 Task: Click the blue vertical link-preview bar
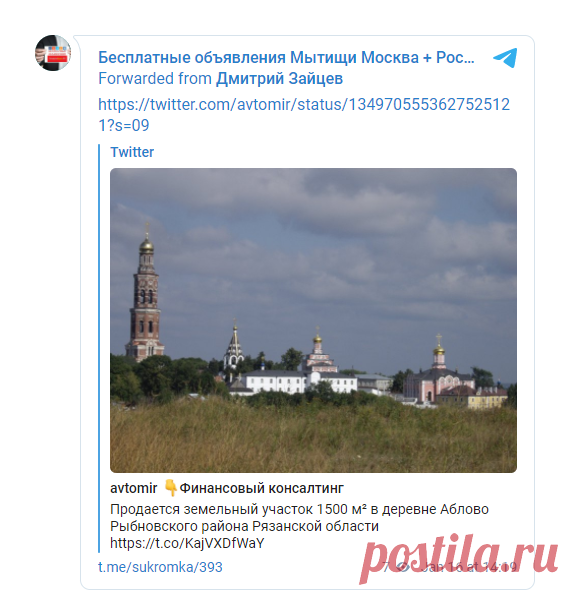(x=99, y=348)
